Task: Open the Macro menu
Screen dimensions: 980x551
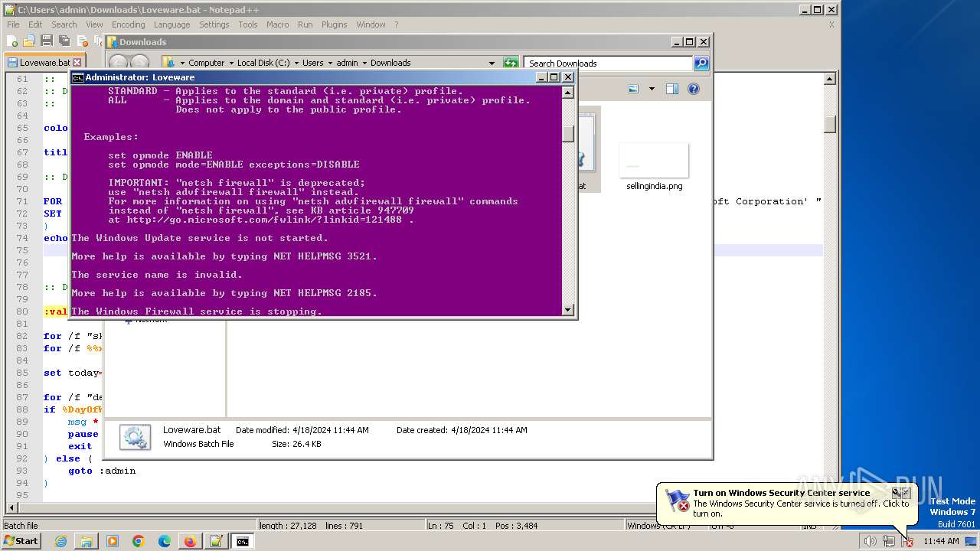Action: pyautogui.click(x=278, y=24)
